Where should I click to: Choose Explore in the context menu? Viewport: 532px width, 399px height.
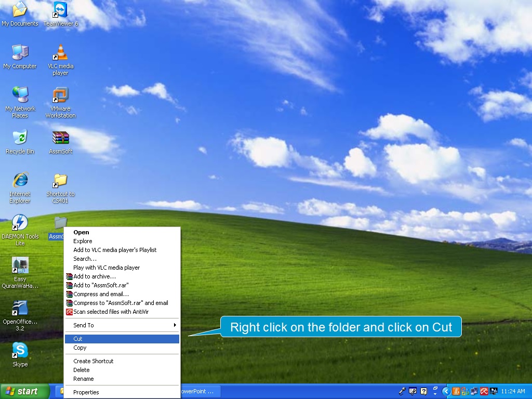(x=122, y=241)
